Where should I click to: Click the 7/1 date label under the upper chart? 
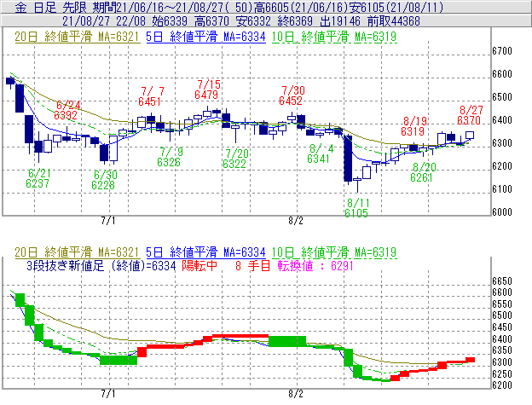[108, 221]
